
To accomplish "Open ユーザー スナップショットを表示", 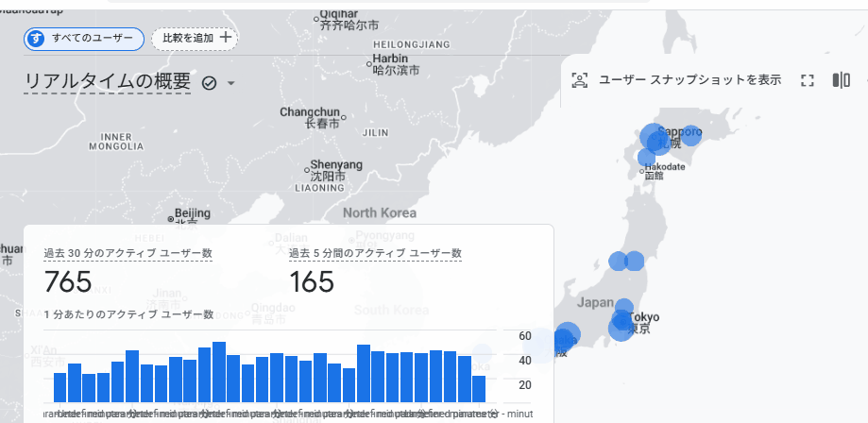I will pyautogui.click(x=689, y=80).
